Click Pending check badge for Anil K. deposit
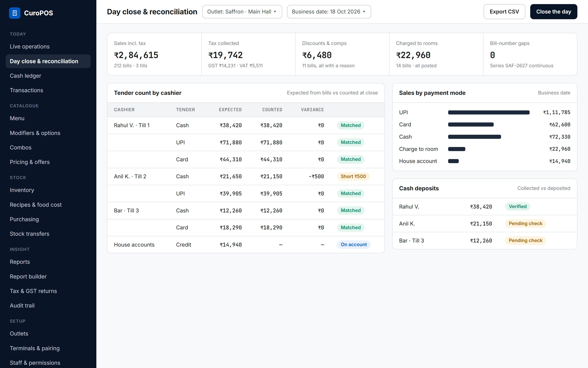 pos(525,223)
